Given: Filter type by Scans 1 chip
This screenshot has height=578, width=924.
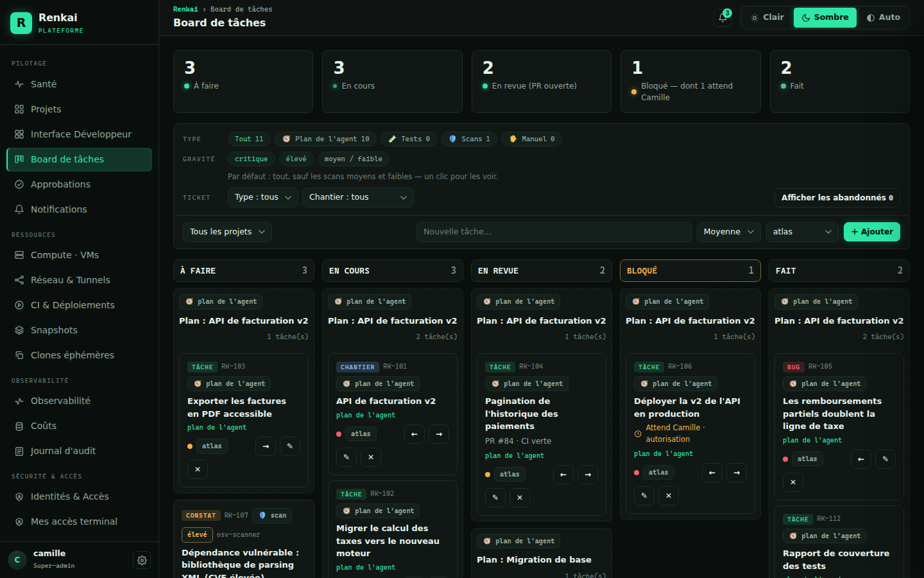Looking at the screenshot, I should [x=470, y=139].
